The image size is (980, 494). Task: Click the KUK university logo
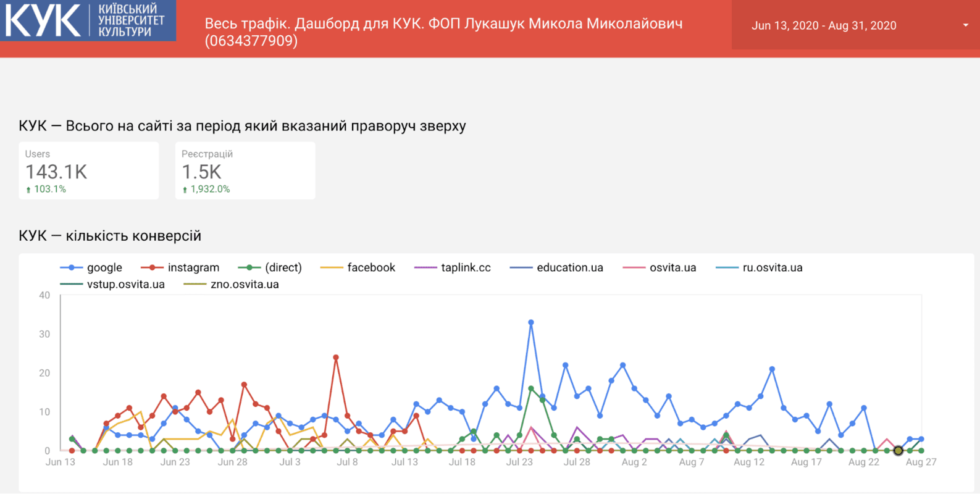pos(88,20)
